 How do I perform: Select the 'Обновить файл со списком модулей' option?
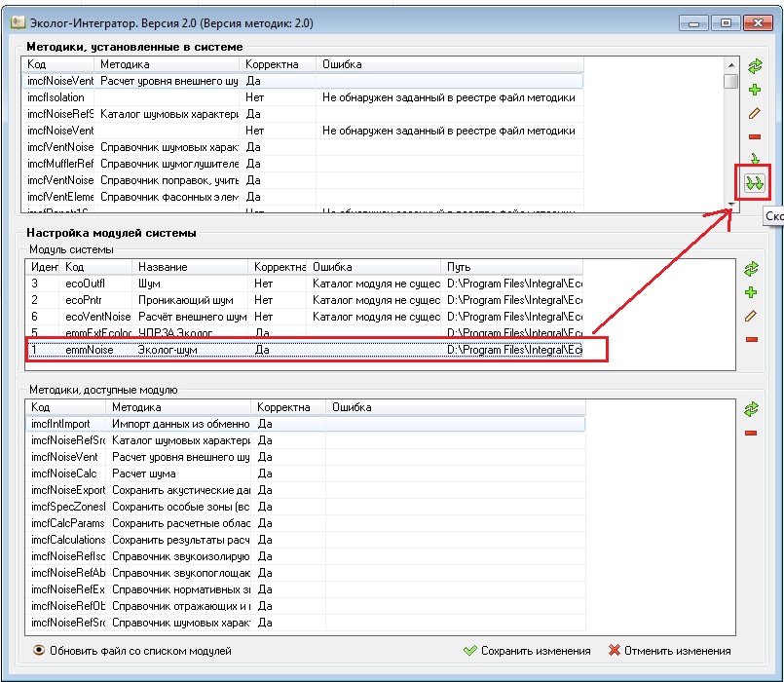point(40,651)
